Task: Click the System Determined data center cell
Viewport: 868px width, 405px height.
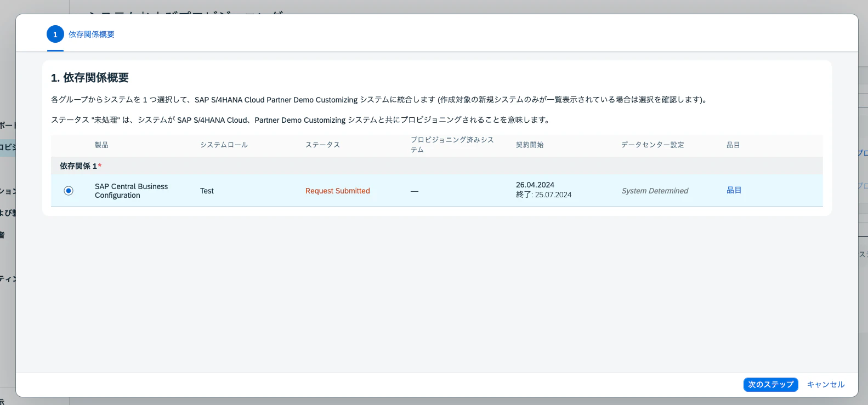Action: pos(655,191)
